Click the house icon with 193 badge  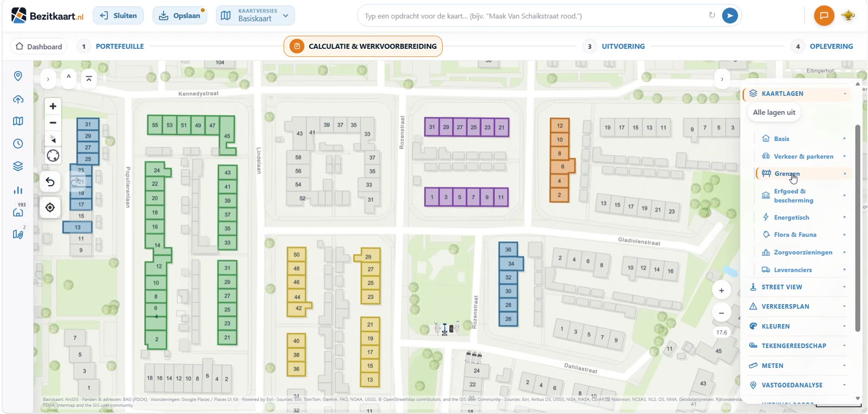coord(18,212)
